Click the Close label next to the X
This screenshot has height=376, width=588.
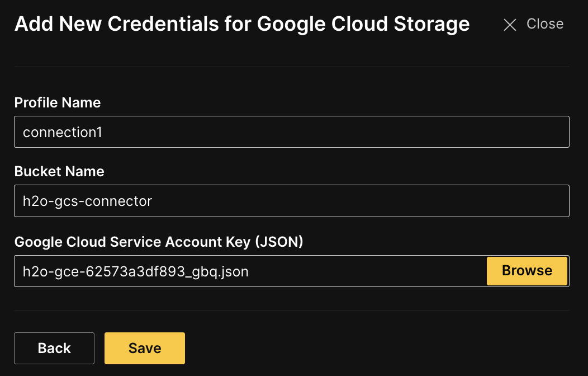[544, 24]
